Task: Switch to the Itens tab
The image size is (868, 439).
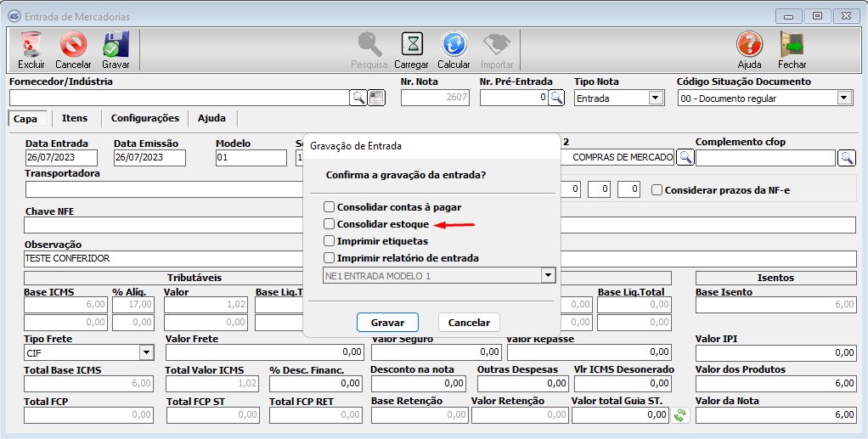Action: tap(75, 118)
